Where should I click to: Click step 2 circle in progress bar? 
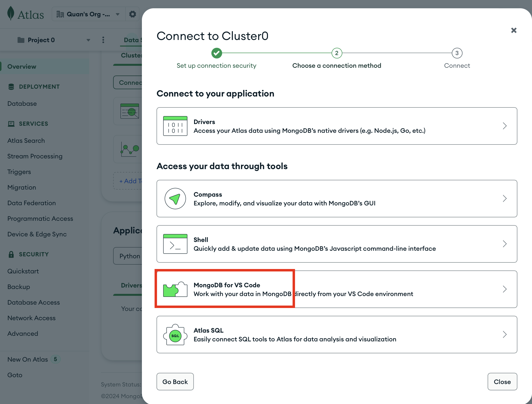tap(337, 53)
